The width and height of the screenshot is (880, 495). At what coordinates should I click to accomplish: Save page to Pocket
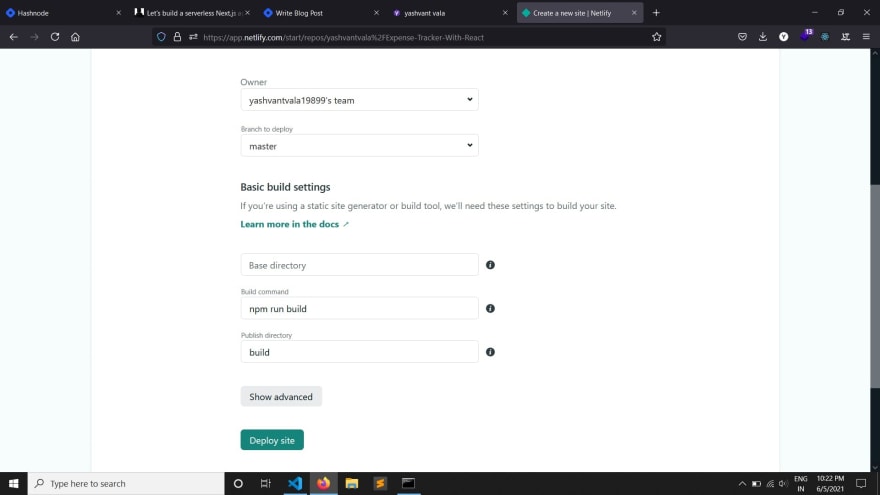click(742, 37)
